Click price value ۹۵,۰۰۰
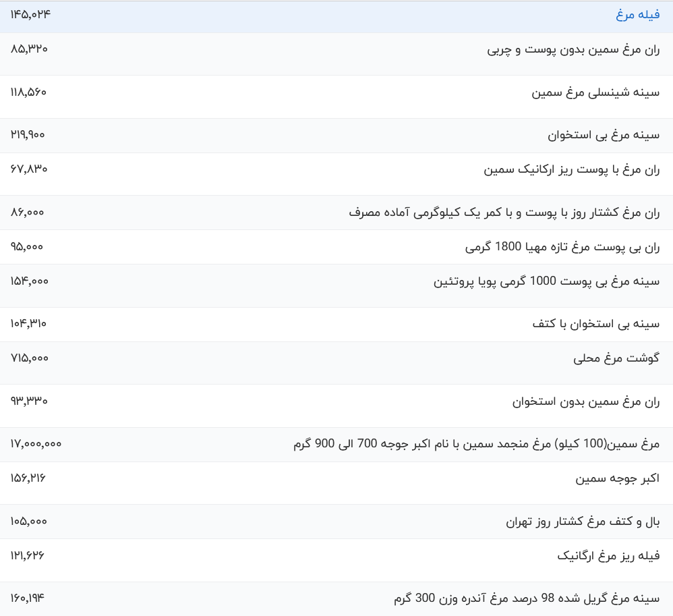 click(26, 246)
